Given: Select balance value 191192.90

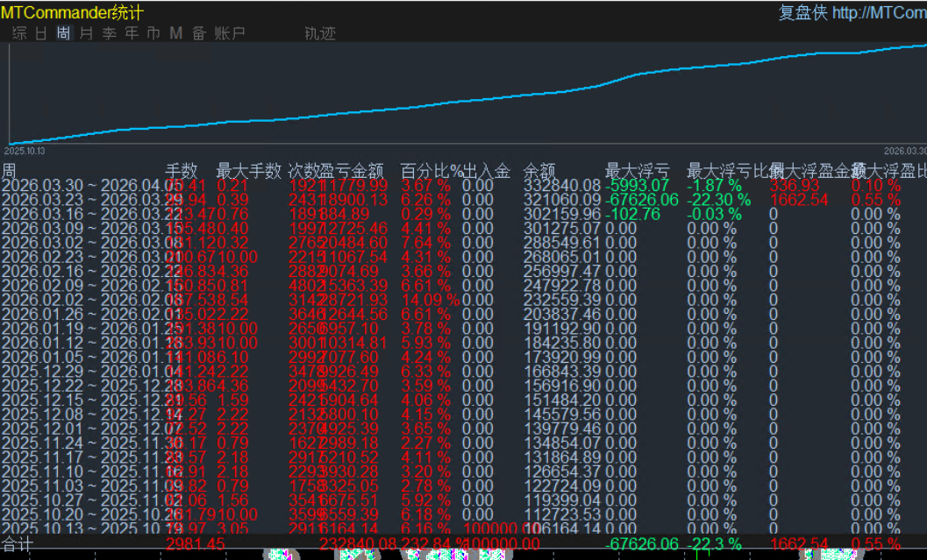Looking at the screenshot, I should (x=561, y=329).
